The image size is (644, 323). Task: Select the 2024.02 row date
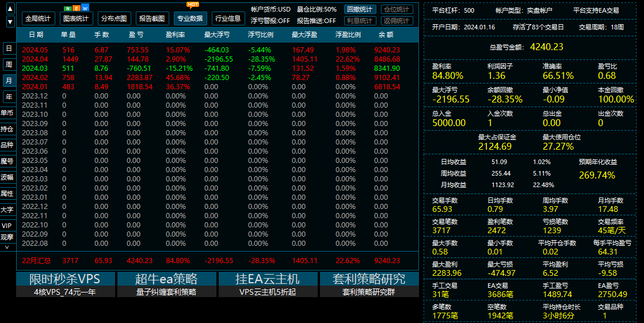(x=35, y=77)
